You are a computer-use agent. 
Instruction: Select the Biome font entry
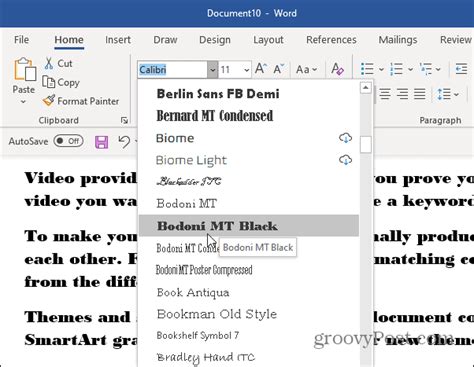coord(249,138)
